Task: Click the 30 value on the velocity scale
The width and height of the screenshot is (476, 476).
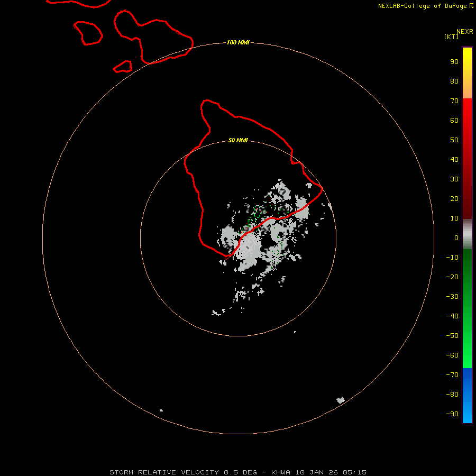Action: (454, 179)
